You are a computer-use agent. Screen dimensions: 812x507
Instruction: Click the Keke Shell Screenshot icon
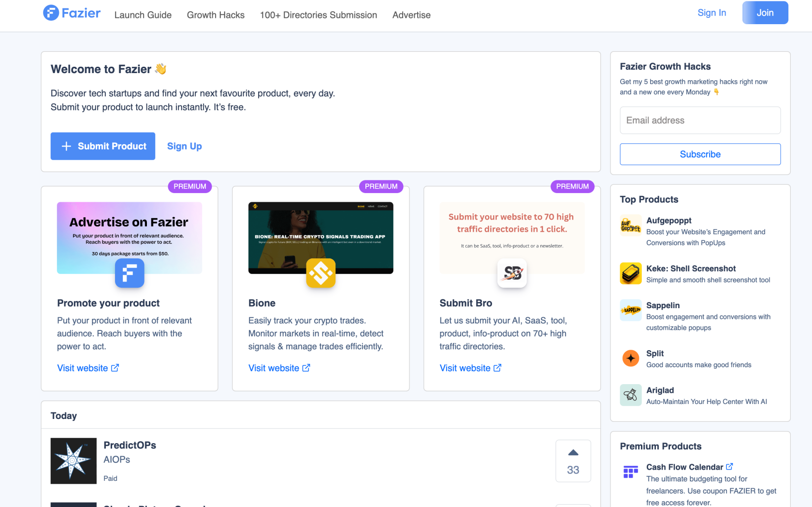(x=631, y=273)
